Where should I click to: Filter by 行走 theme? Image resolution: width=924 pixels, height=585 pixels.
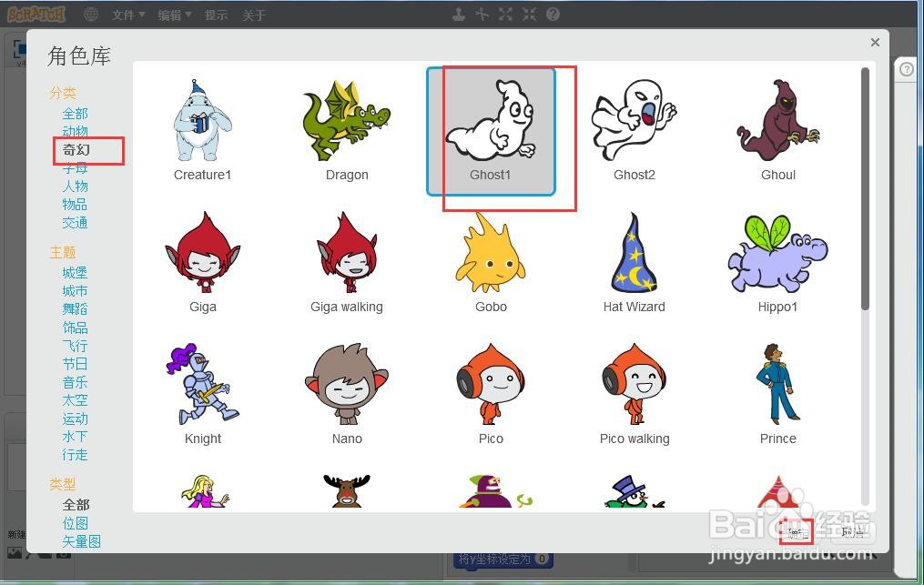coord(75,455)
